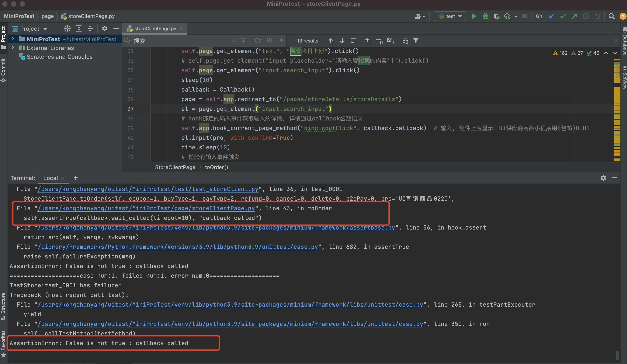627x364 pixels.
Task: Commit changes using the Git checkmark
Action: 563,16
